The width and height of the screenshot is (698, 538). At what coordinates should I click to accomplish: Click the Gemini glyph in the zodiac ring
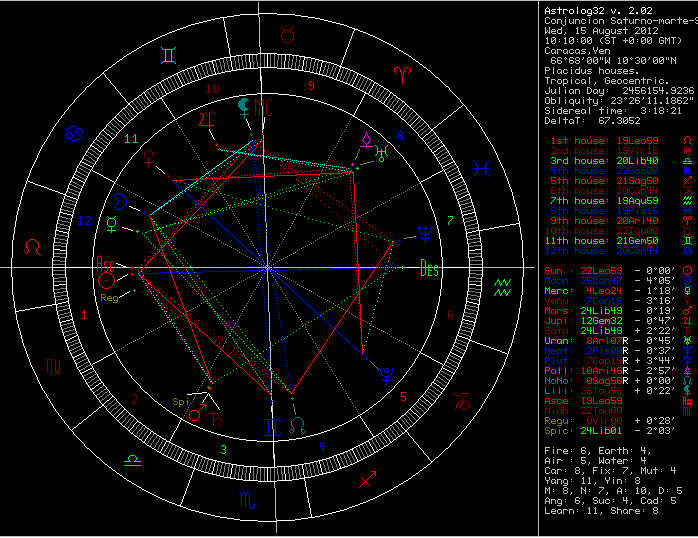(169, 56)
